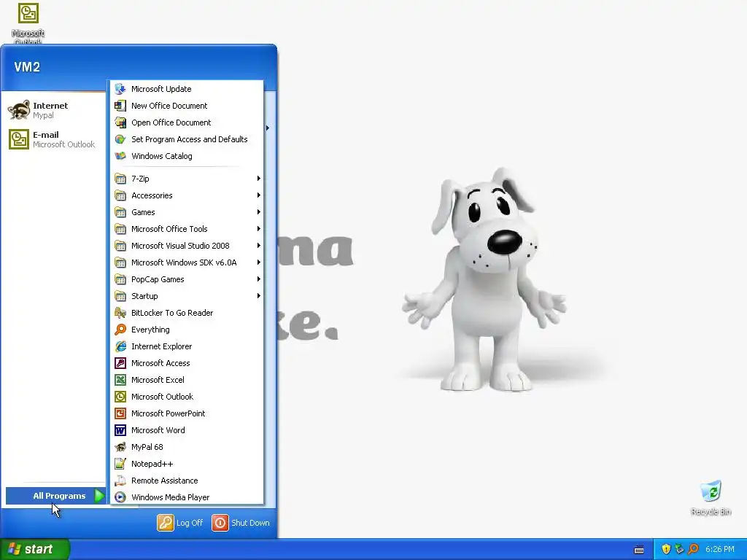Open Recycle Bin desktop icon
This screenshot has width=747, height=560.
pyautogui.click(x=711, y=492)
